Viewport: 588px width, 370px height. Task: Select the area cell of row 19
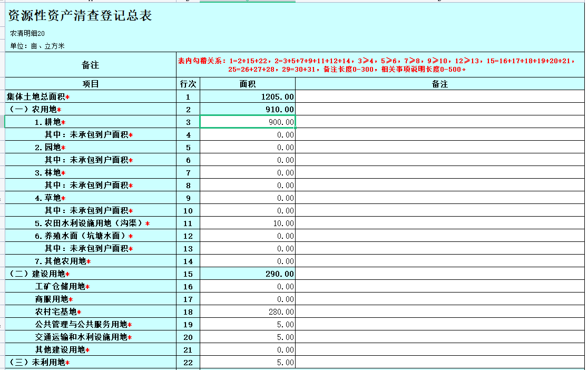(x=248, y=324)
